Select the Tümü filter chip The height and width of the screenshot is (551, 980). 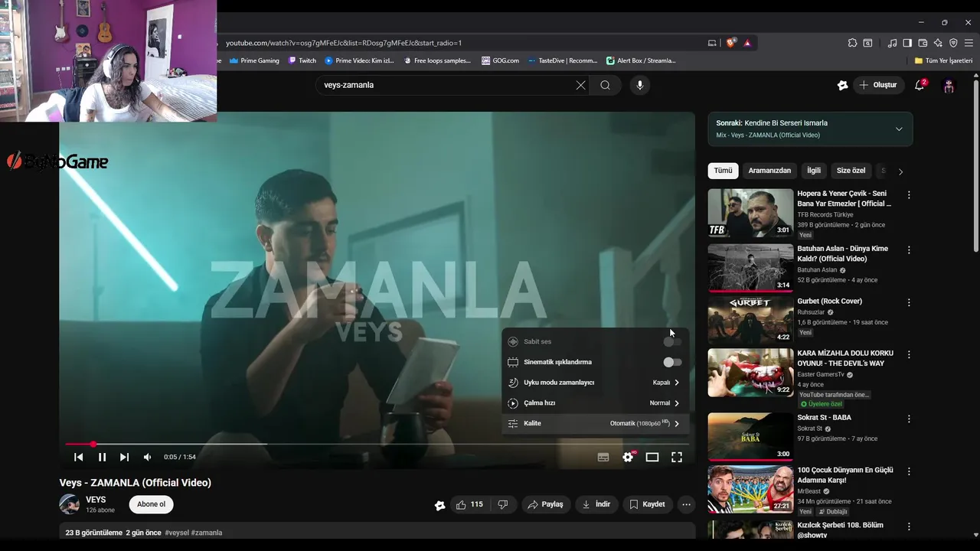point(723,171)
